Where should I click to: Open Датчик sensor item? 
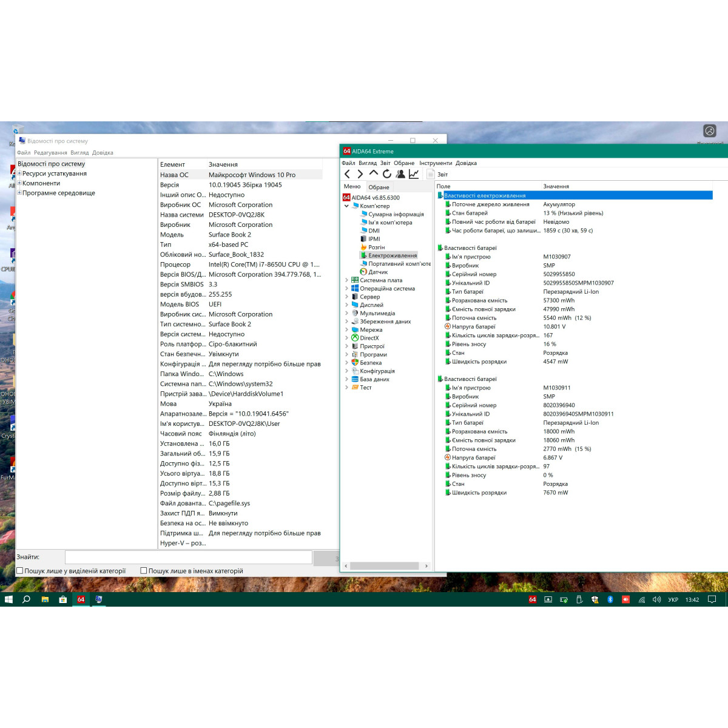coord(377,272)
